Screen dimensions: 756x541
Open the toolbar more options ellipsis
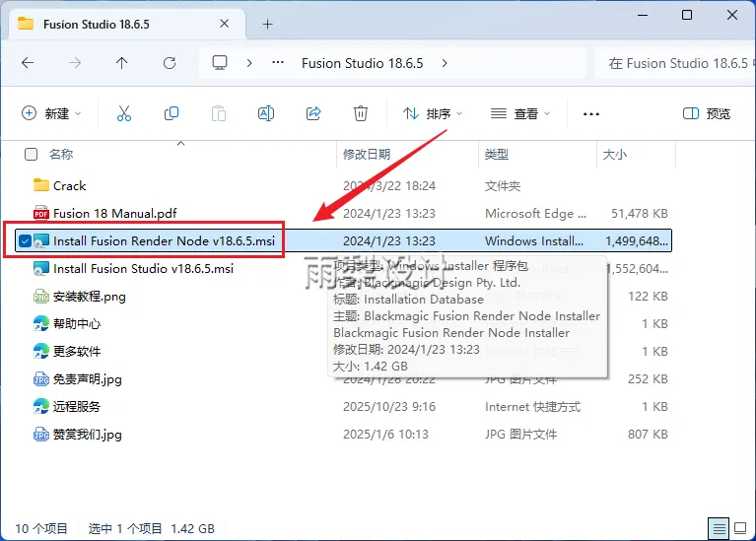(591, 114)
